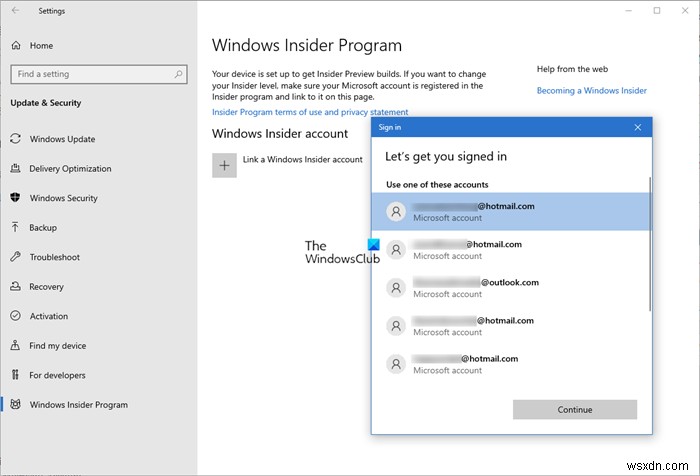Open Delivery Optimization page
The height and width of the screenshot is (476, 700).
point(70,168)
